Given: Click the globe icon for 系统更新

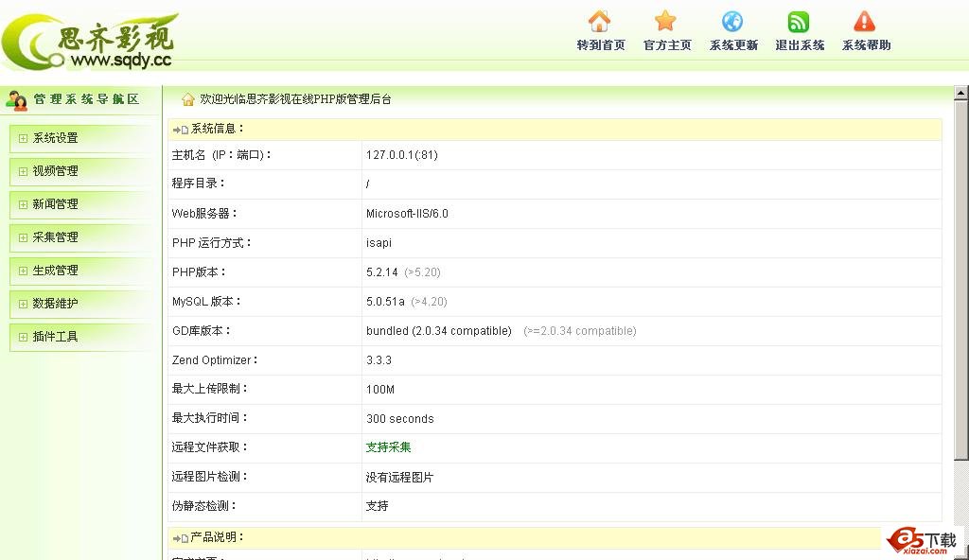Looking at the screenshot, I should [732, 21].
